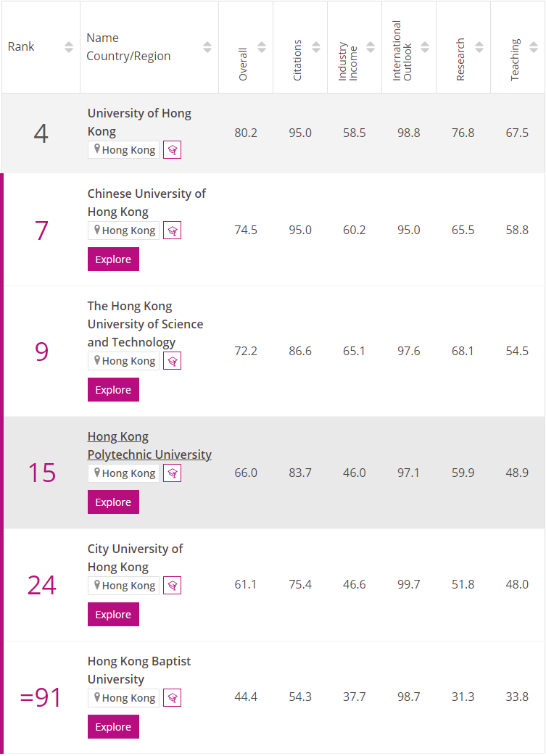Click Hong Kong location tag under Baptist University
546x756 pixels.
123,698
